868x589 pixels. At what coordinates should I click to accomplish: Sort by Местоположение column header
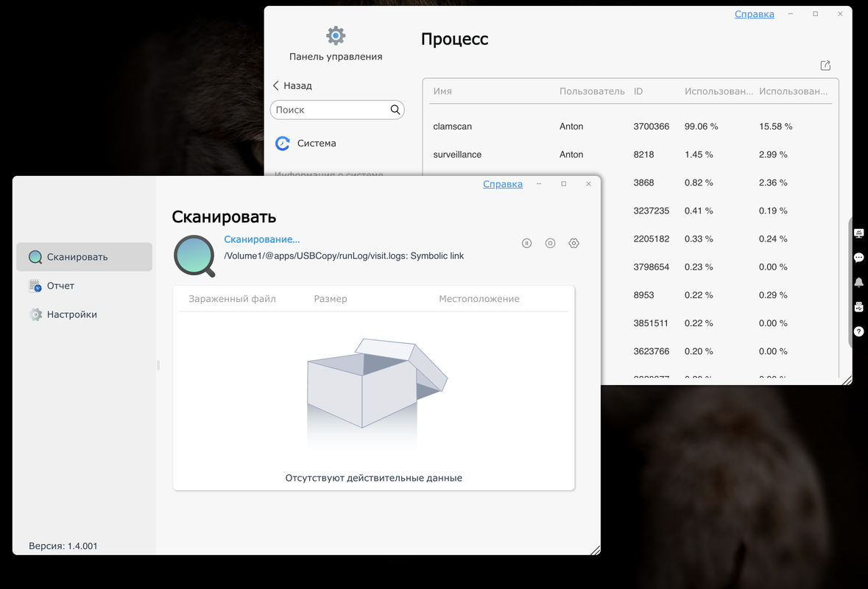click(x=479, y=299)
